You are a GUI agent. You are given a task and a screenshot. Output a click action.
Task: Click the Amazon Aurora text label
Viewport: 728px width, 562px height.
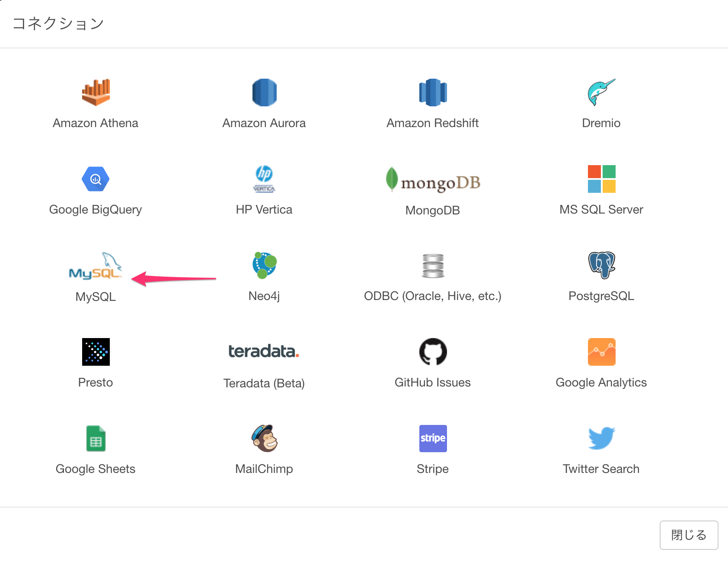click(x=264, y=123)
